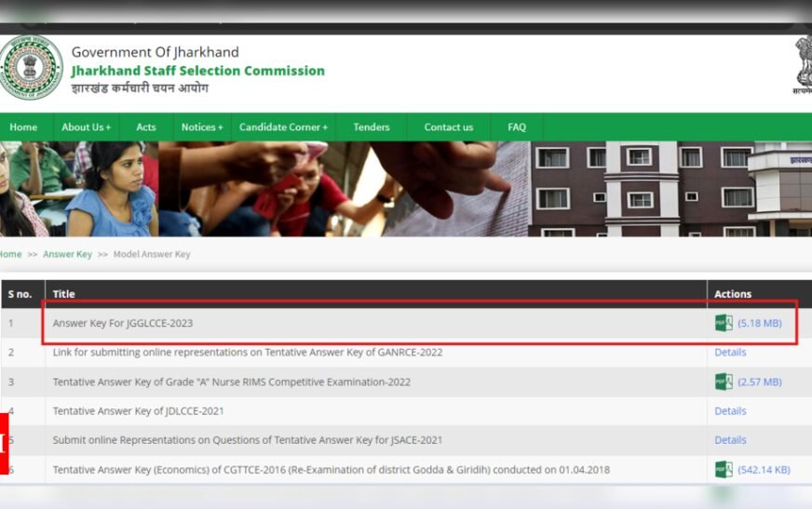Click the national emblem at top right
The width and height of the screenshot is (812, 509).
[803, 64]
